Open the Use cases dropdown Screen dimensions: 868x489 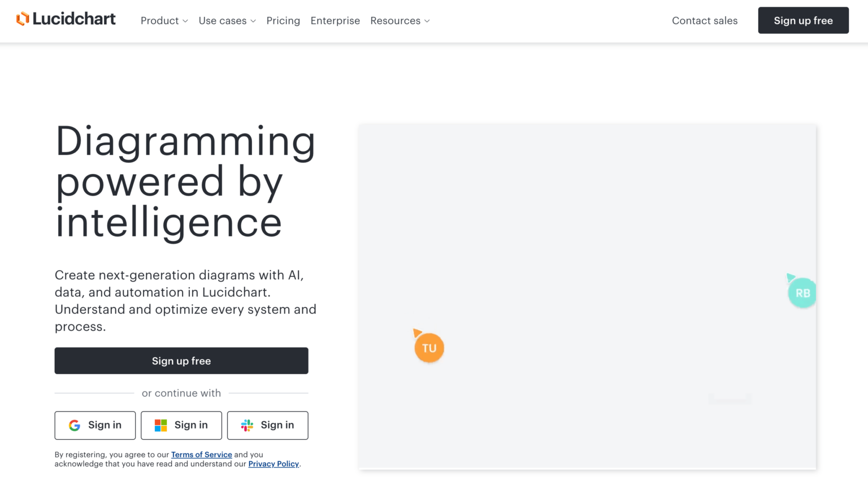tap(227, 21)
